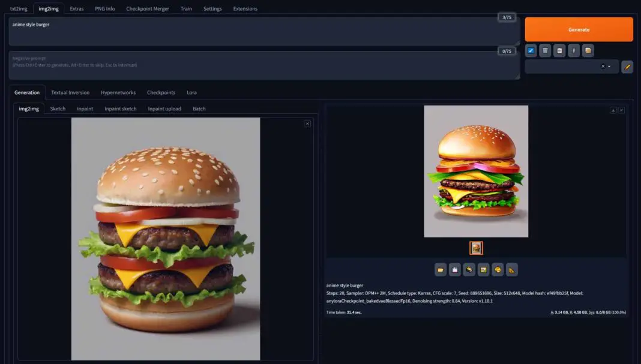The width and height of the screenshot is (641, 364).
Task: Clear the prompt with the trash icon
Action: pyautogui.click(x=545, y=50)
